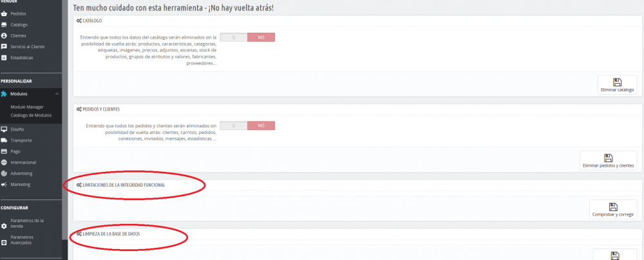
Task: Set catalog confirmation switch to NO
Action: point(261,37)
